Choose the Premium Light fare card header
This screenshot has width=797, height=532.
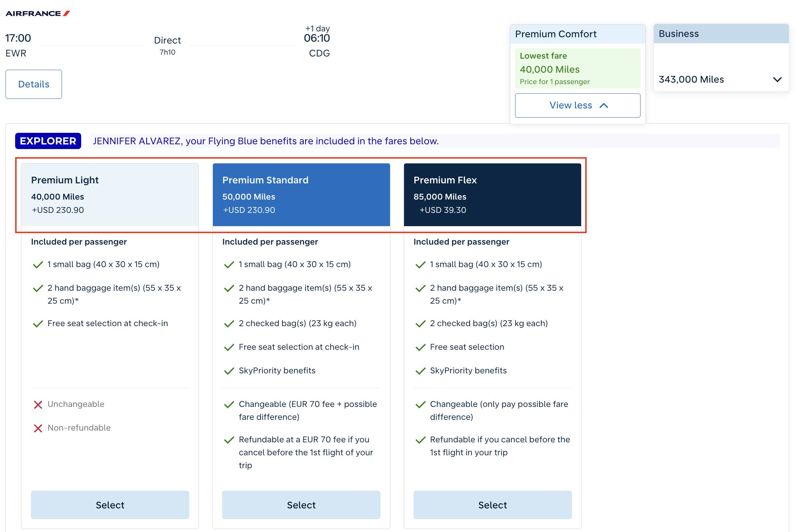click(110, 194)
